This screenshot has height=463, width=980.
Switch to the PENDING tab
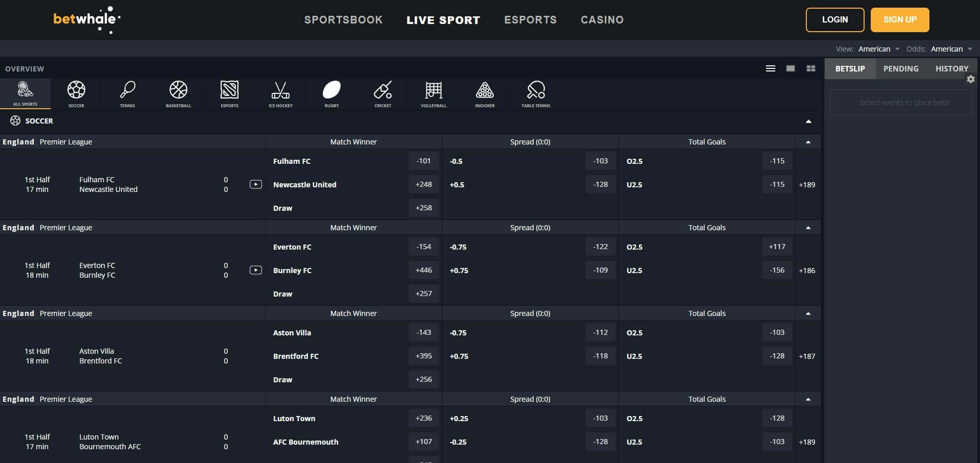click(900, 68)
